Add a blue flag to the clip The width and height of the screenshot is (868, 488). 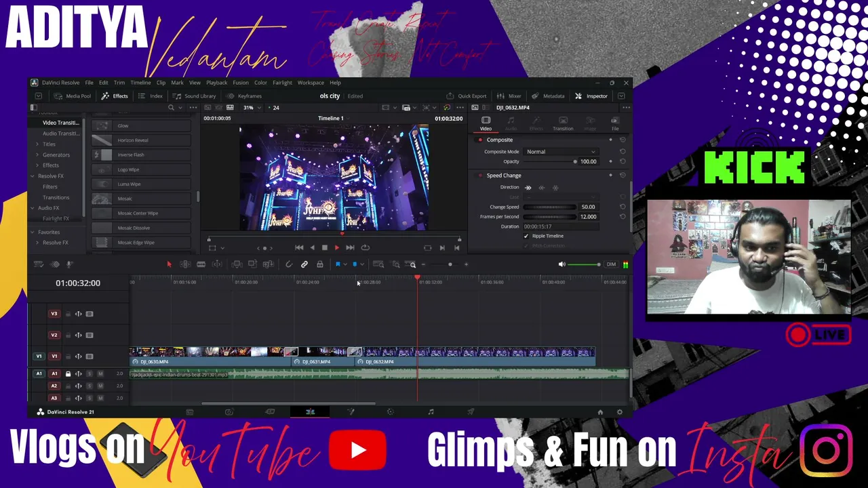(337, 264)
